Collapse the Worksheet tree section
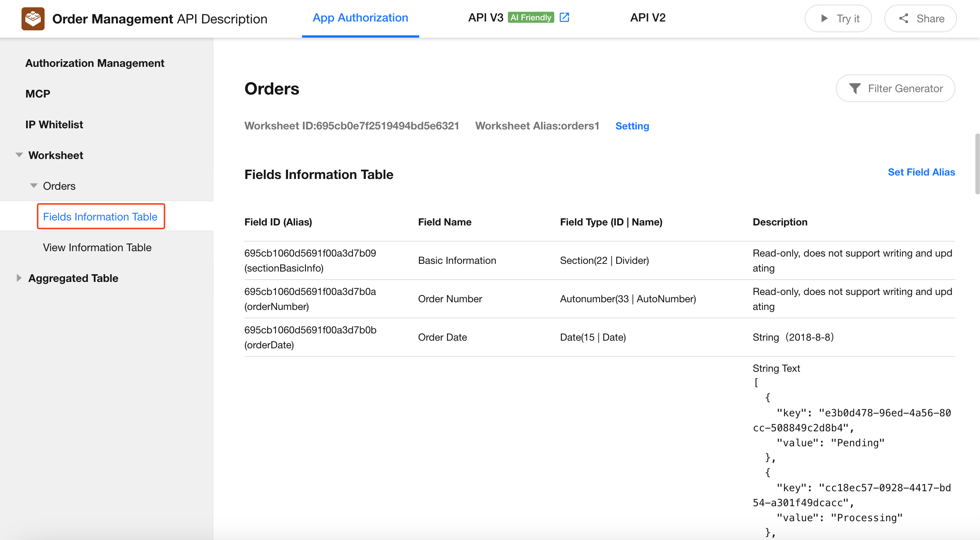 [x=19, y=155]
